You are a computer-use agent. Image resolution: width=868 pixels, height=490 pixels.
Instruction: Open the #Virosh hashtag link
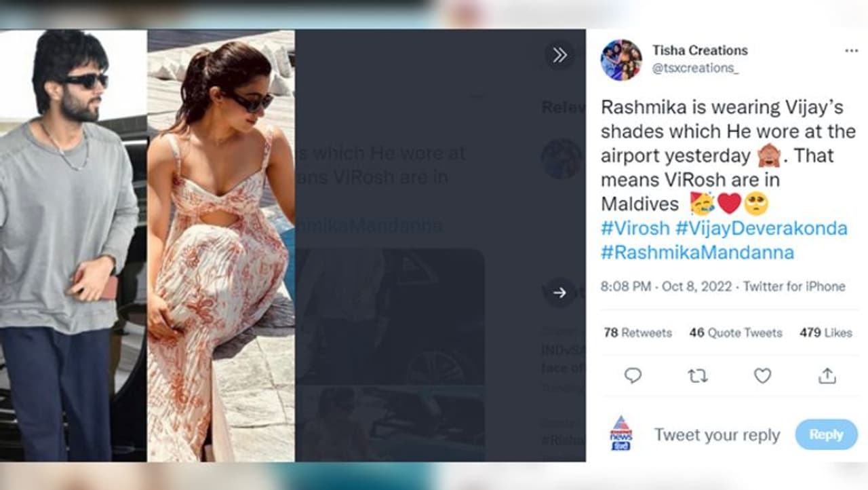(635, 228)
